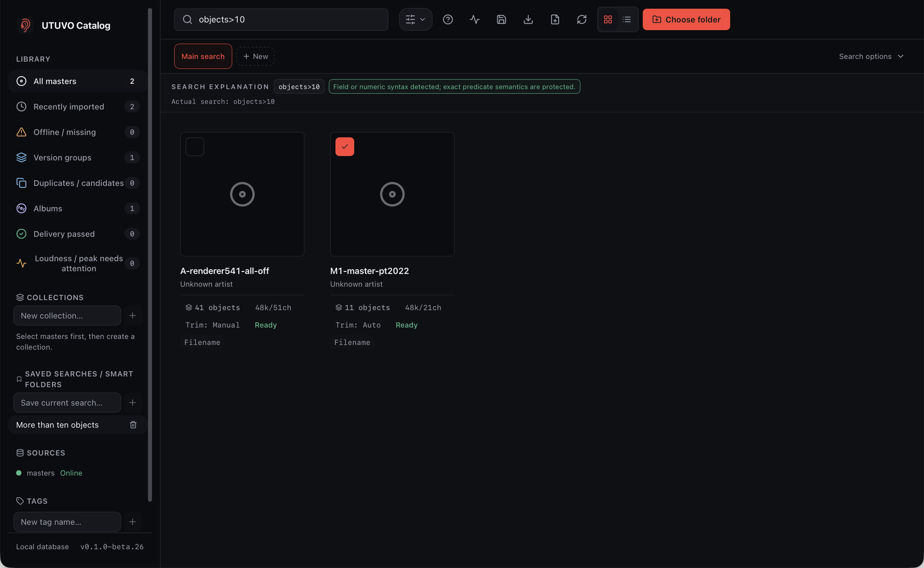
Task: Select All masters in library
Action: (77, 81)
